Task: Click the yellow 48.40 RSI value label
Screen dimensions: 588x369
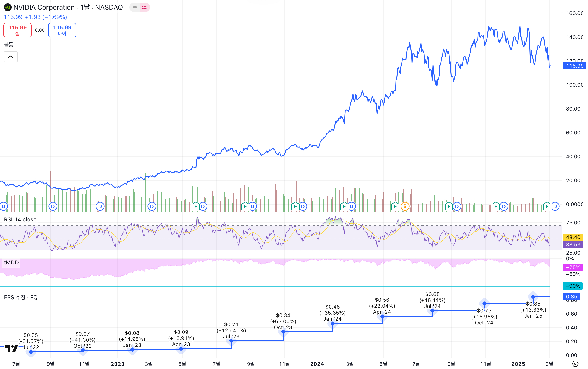Action: pyautogui.click(x=573, y=237)
